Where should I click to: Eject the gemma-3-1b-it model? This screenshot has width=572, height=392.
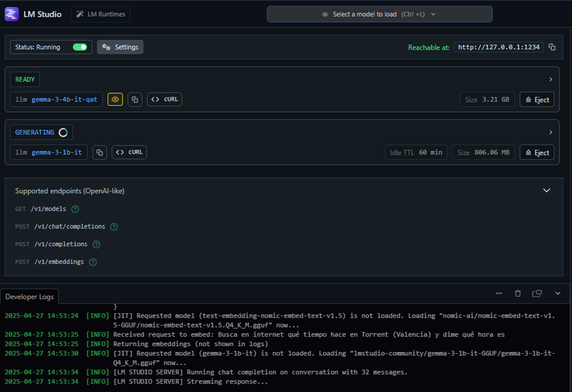(x=537, y=152)
